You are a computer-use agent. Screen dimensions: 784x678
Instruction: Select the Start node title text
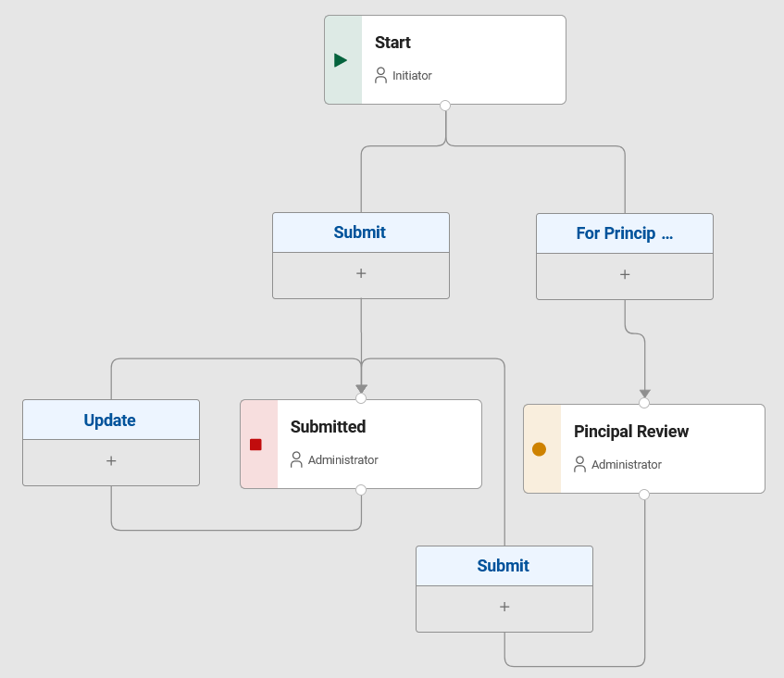[x=392, y=43]
